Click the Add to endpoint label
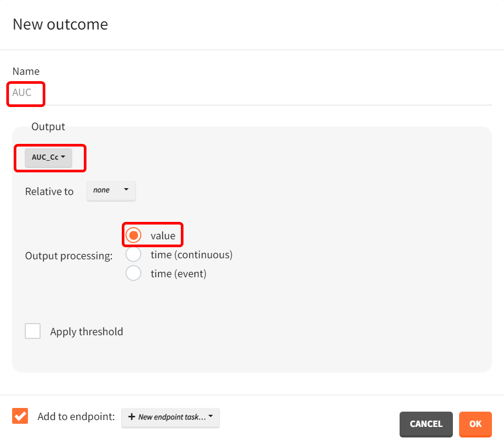The image size is (504, 448). [x=76, y=417]
